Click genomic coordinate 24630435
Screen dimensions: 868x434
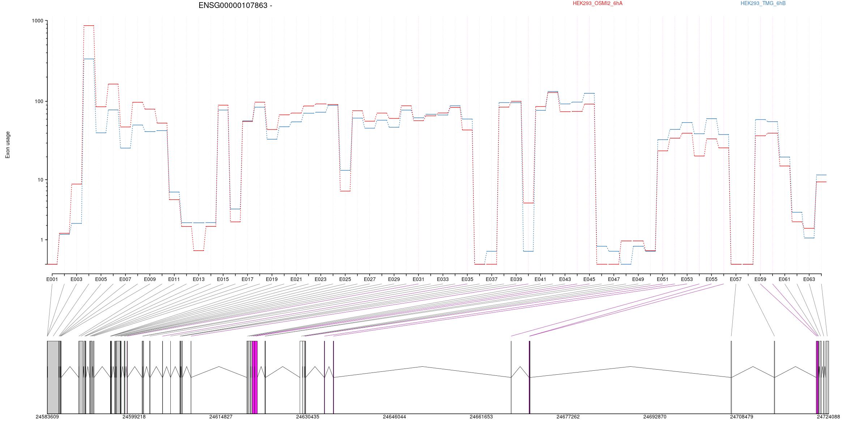307,417
